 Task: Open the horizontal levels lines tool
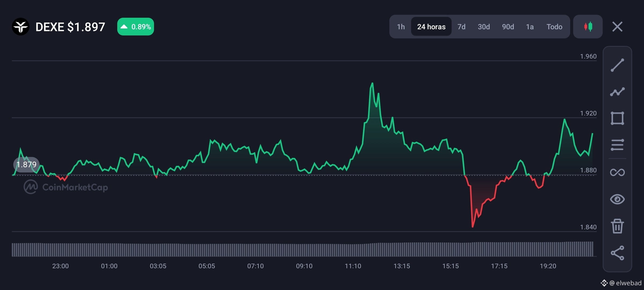coord(617,145)
